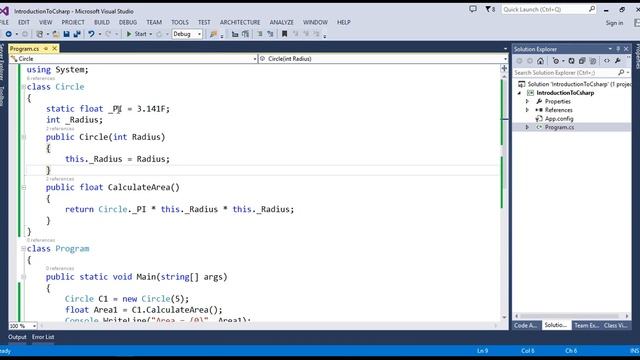Expand the Program.cs tree node
Image resolution: width=640 pixels, height=360 pixels.
[527, 127]
